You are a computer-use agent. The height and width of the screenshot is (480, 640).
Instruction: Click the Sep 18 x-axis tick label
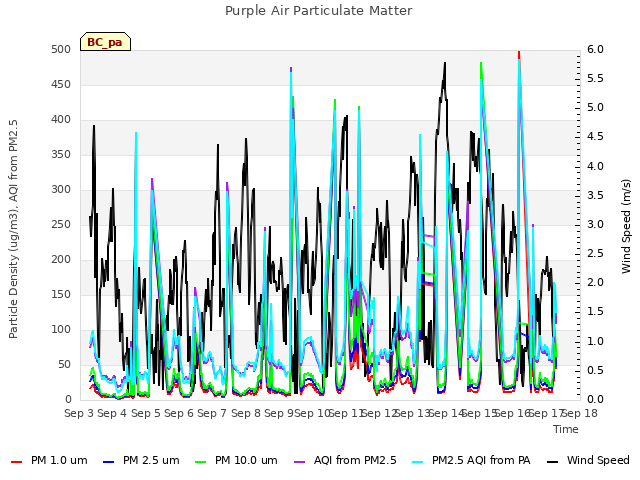[580, 413]
